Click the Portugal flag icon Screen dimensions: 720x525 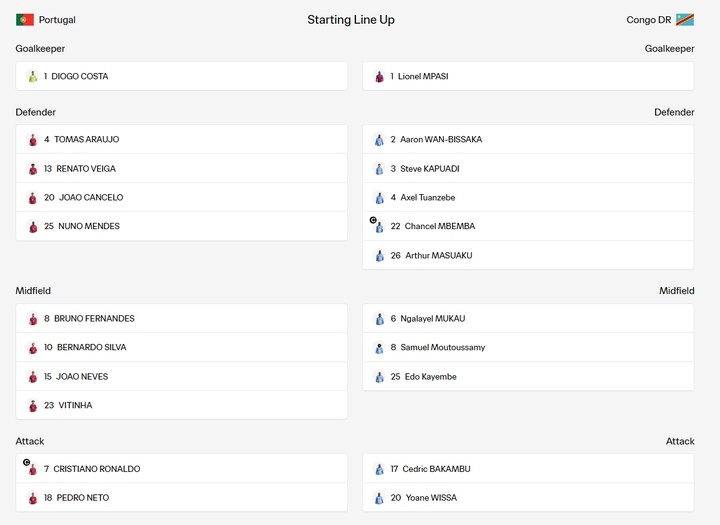coord(25,20)
